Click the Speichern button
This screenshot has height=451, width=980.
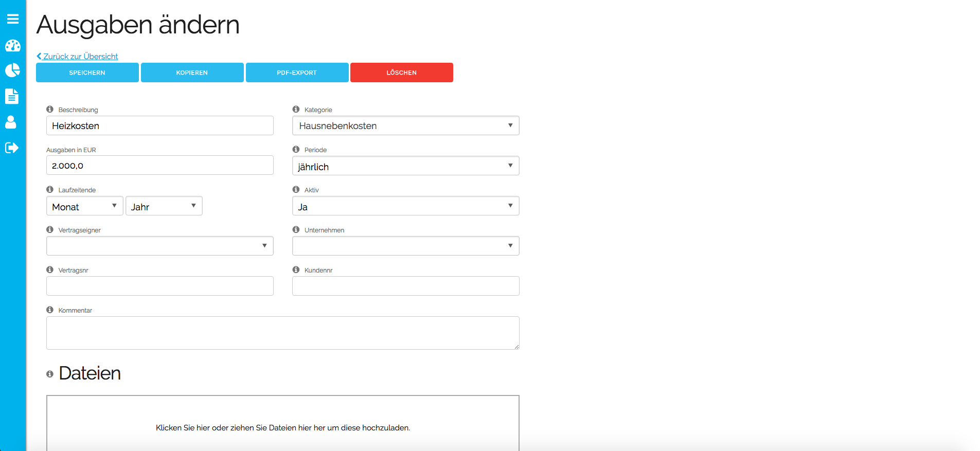pos(87,73)
